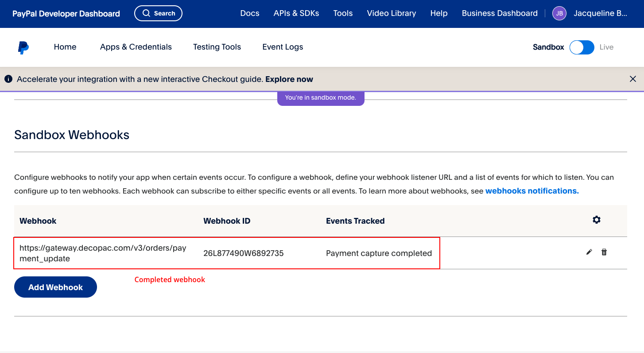This screenshot has height=353, width=644.
Task: Edit the webhook with pencil icon
Action: (x=589, y=252)
